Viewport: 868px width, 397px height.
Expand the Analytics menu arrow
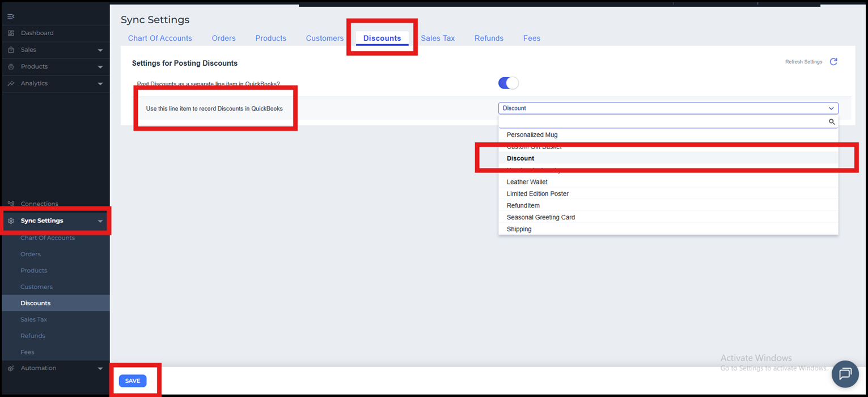pos(100,84)
